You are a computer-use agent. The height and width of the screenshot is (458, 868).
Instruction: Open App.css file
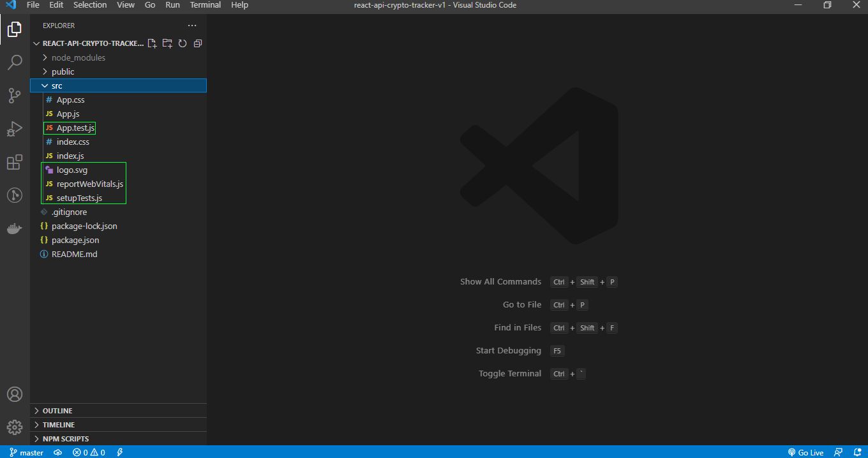pos(118,100)
